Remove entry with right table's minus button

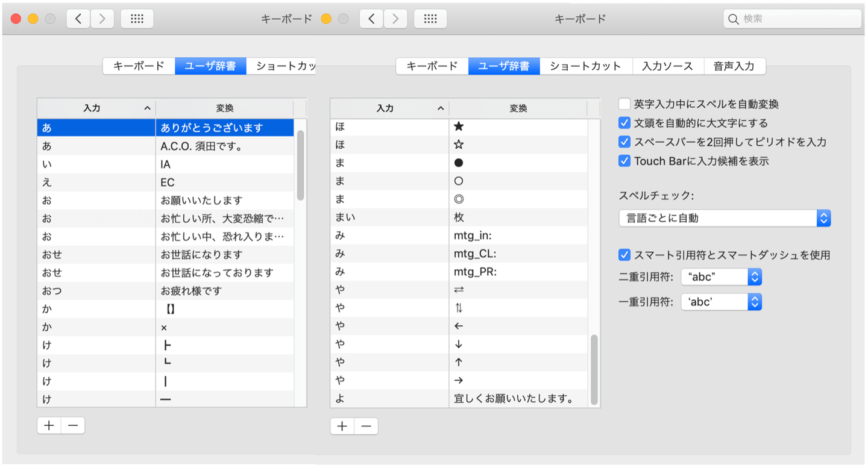tap(366, 426)
